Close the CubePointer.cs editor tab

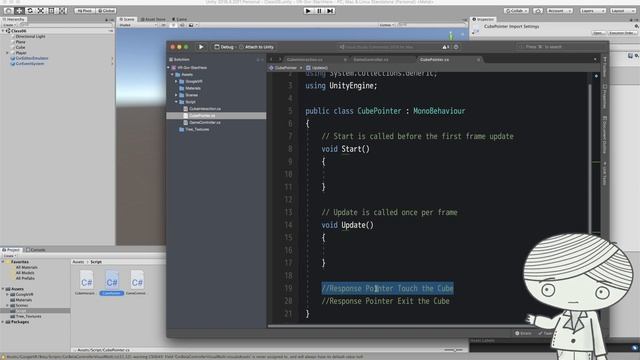(478, 60)
